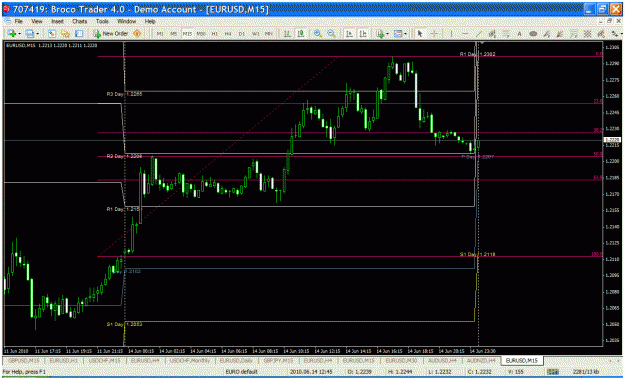Screen dimensions: 625x378
Task: Select the trendline drawing tool
Action: click(478, 34)
